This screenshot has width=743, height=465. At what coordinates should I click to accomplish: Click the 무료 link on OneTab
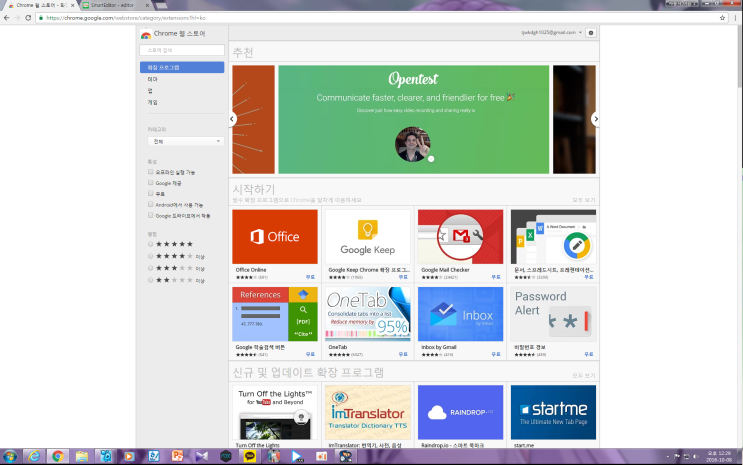(x=403, y=354)
